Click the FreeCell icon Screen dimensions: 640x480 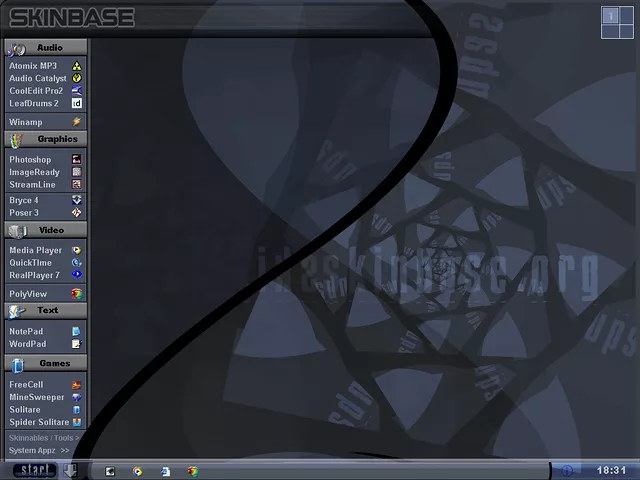coord(77,384)
